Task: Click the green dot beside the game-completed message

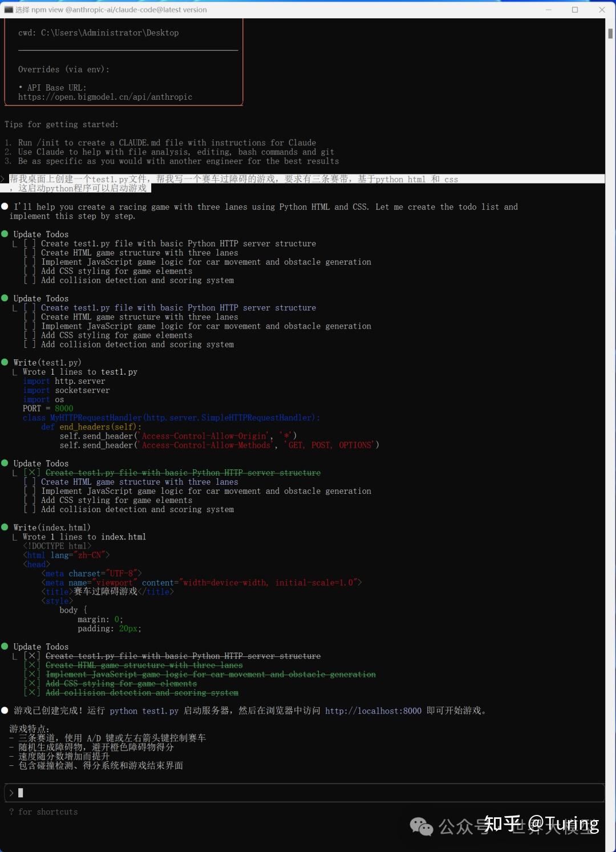Action: tap(5, 710)
